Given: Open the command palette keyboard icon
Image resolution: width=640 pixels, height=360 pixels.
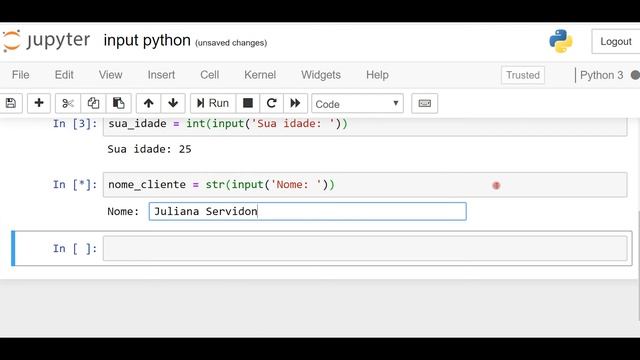Looking at the screenshot, I should [424, 103].
